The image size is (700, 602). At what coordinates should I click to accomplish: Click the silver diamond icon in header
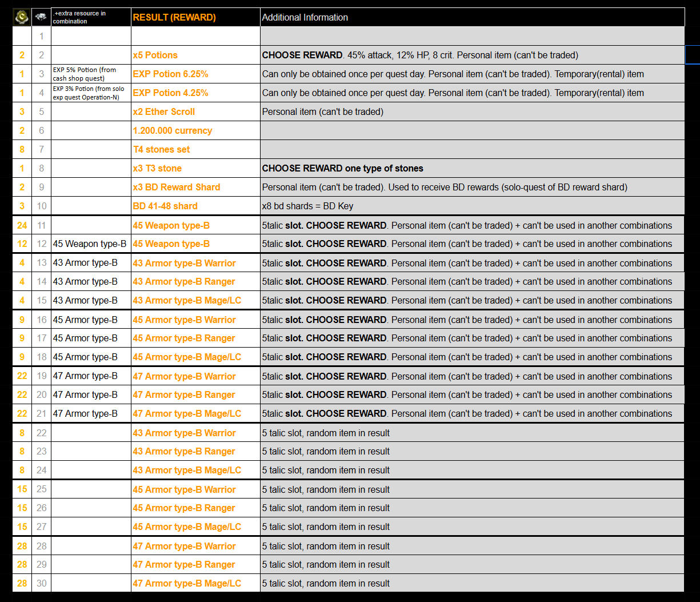click(41, 17)
